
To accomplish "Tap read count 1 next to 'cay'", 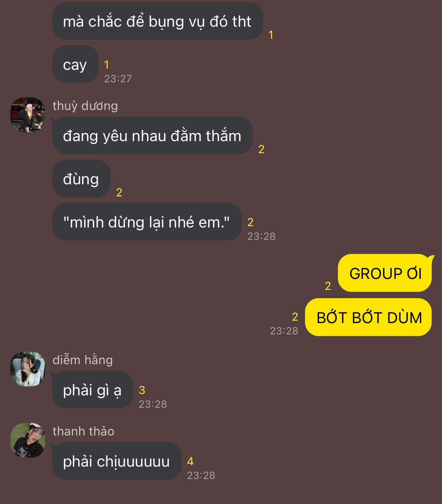I will (x=107, y=64).
